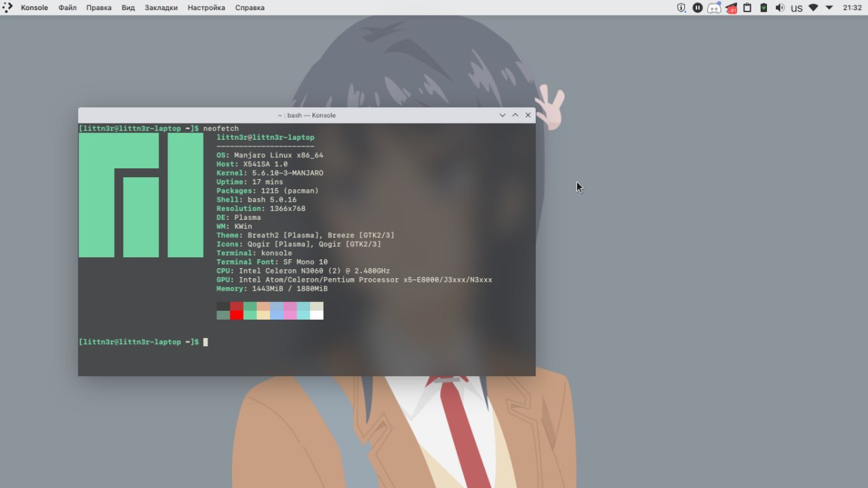The width and height of the screenshot is (868, 488).
Task: Click the terminal cursor at bottom prompt
Action: (205, 342)
